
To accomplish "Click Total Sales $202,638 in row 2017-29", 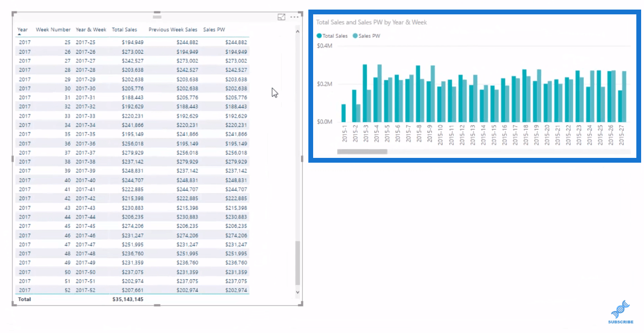I will click(x=133, y=79).
